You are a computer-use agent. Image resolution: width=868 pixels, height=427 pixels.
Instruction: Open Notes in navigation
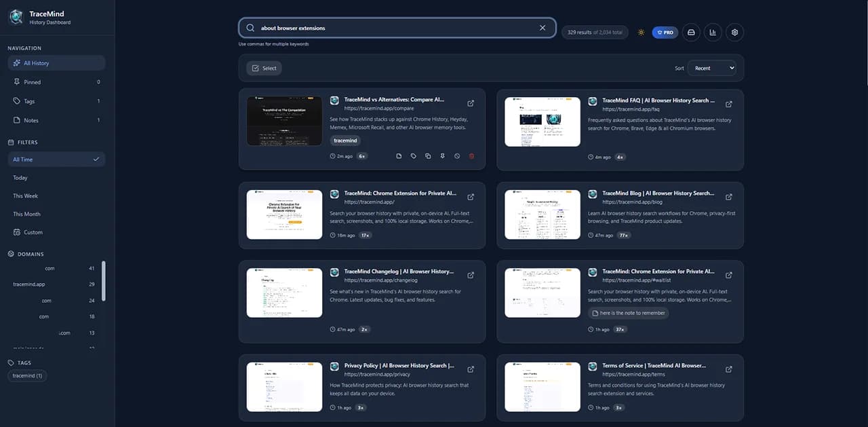click(x=56, y=120)
